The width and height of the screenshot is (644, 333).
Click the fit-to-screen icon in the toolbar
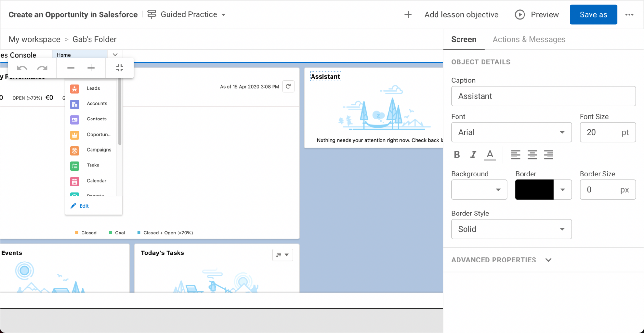point(120,68)
